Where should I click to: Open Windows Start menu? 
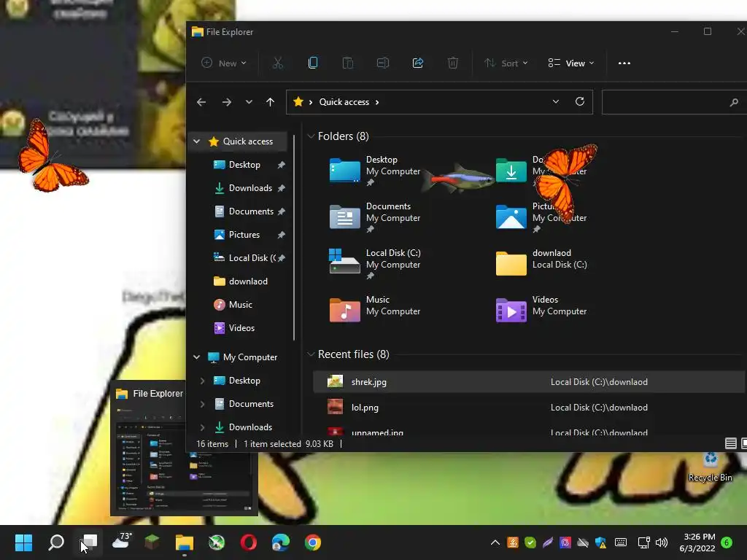(x=23, y=542)
